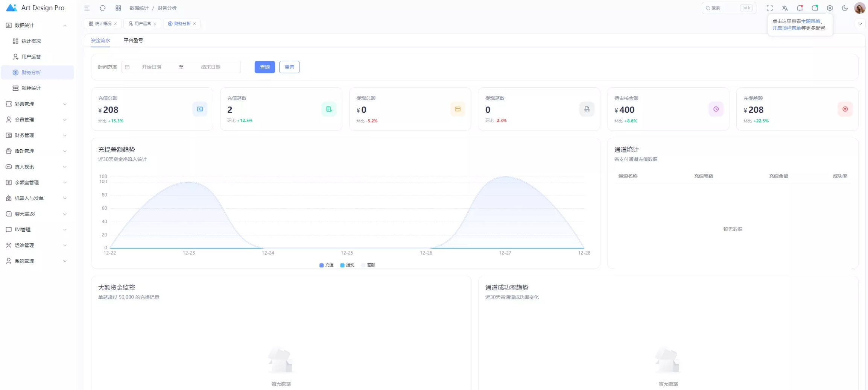Switch to the 平台盈亏 tab
Image resolution: width=868 pixels, height=390 pixels.
click(133, 40)
